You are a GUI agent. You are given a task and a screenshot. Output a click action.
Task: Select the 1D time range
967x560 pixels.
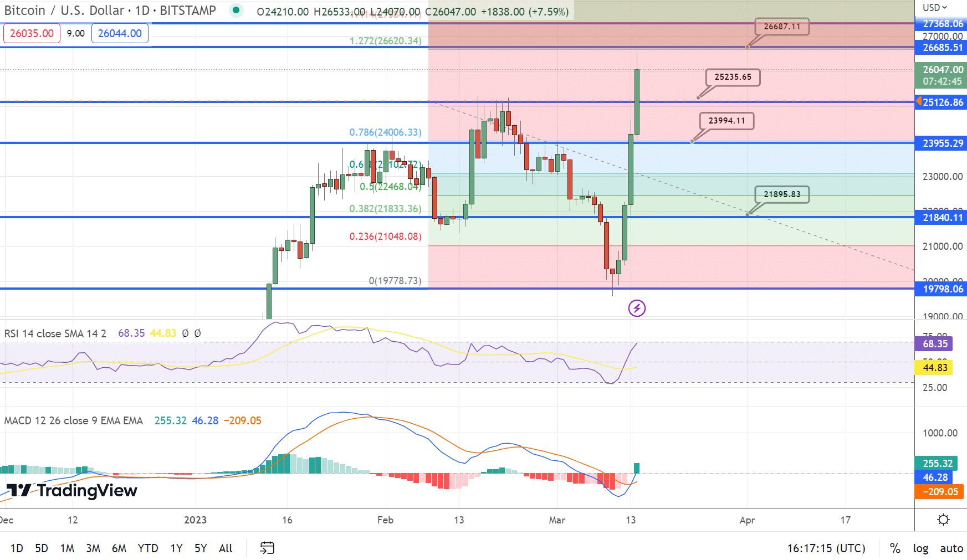click(x=17, y=548)
